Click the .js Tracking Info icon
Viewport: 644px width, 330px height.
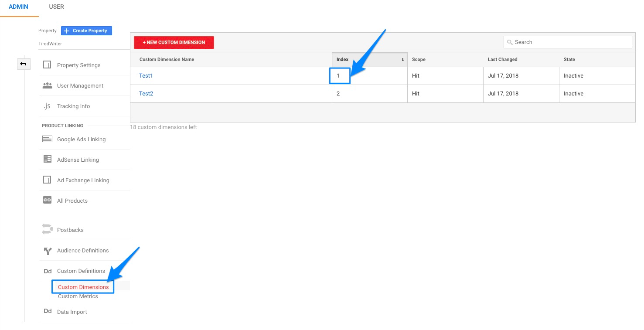47,106
